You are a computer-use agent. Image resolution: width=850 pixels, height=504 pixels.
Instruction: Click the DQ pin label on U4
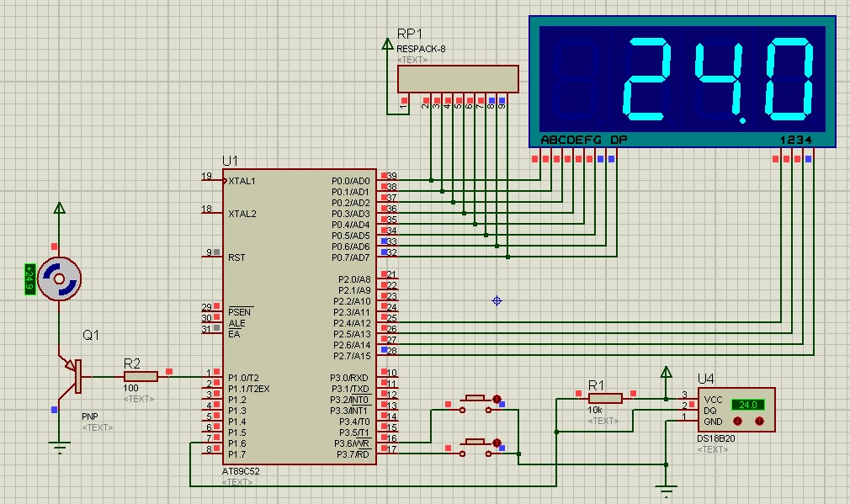(710, 411)
